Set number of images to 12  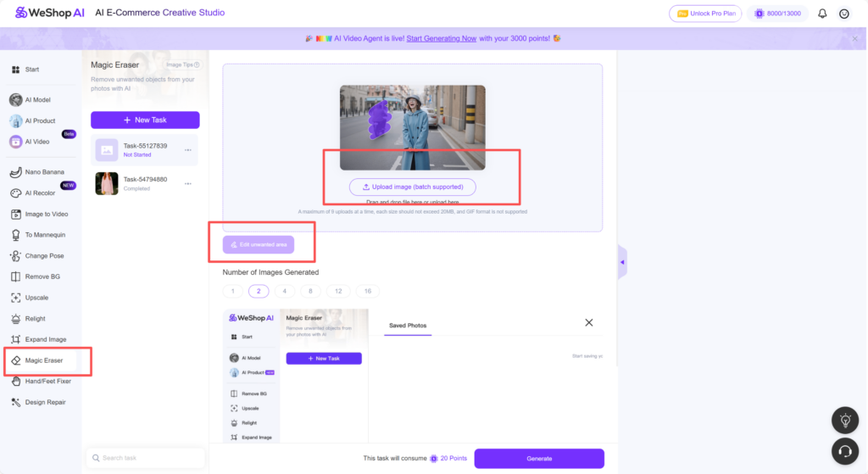tap(338, 291)
